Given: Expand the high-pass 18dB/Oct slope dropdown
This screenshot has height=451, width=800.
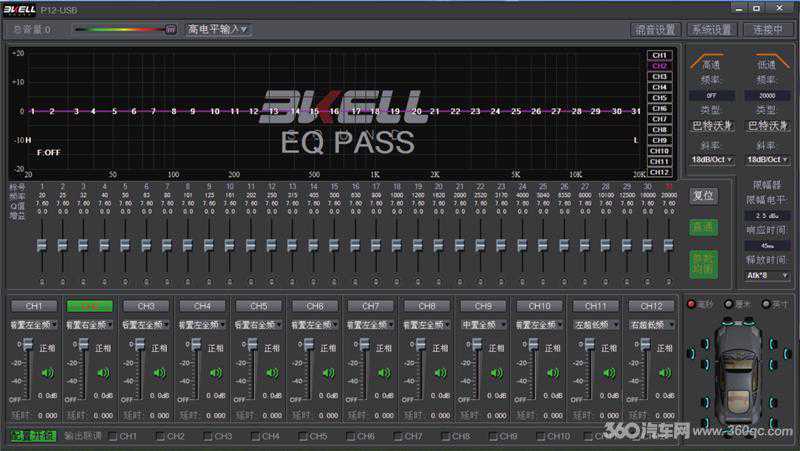Looking at the screenshot, I should click(712, 159).
